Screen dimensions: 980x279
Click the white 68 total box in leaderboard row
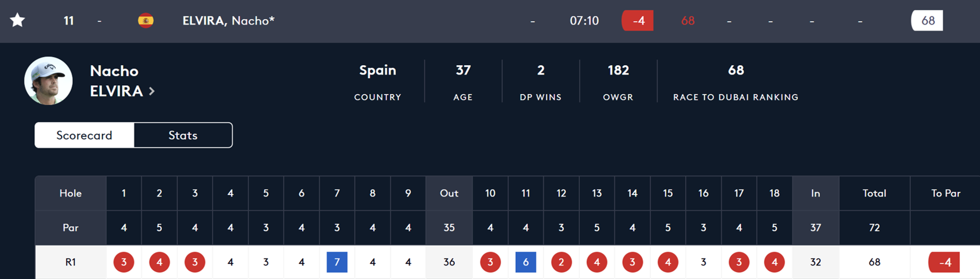tap(927, 21)
